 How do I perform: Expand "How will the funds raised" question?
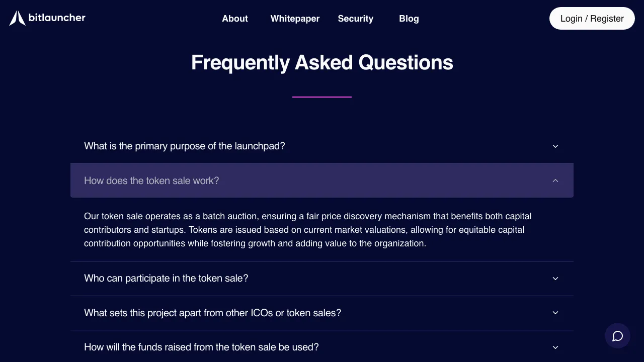point(201,347)
